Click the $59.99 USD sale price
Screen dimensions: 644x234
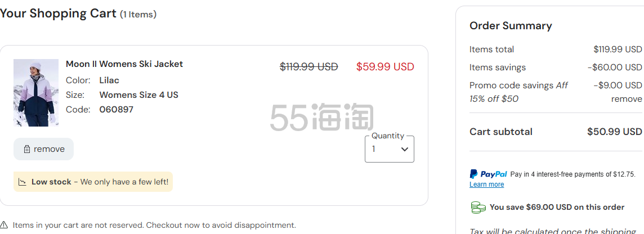pos(385,66)
